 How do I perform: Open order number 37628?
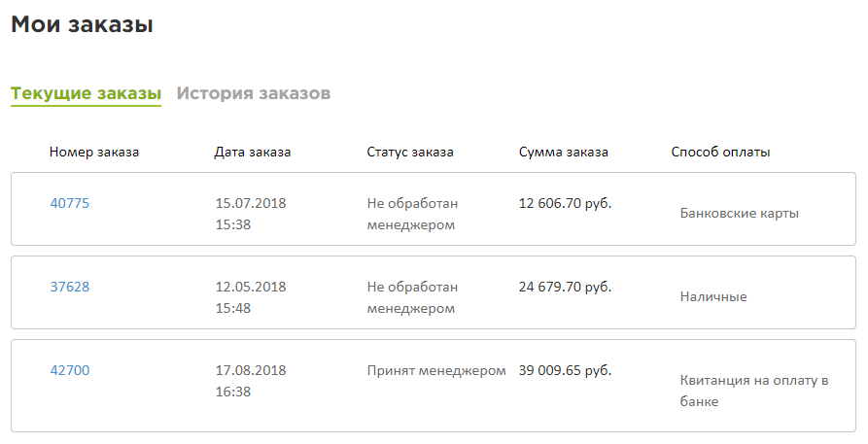click(70, 287)
